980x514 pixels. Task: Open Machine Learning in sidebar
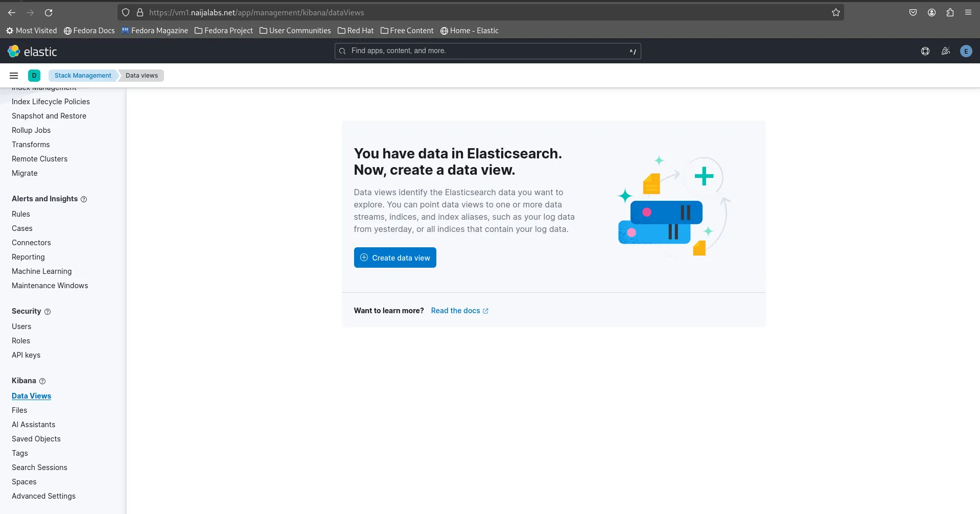[x=41, y=271]
